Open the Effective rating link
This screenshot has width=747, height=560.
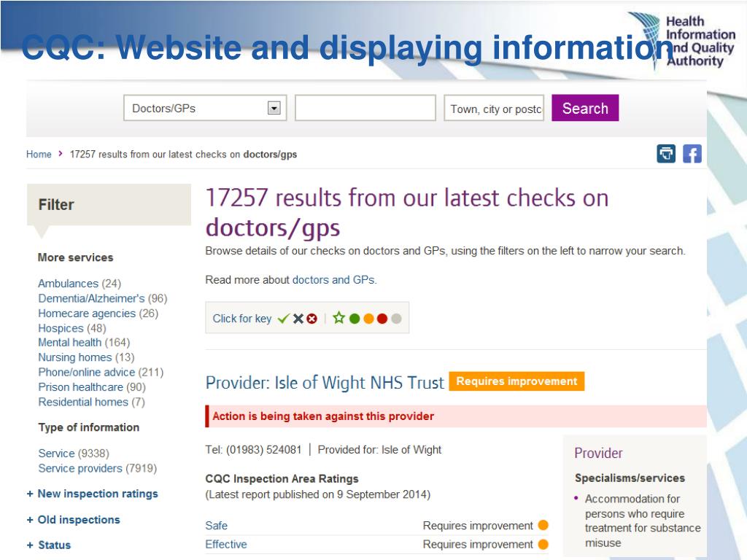coord(226,544)
